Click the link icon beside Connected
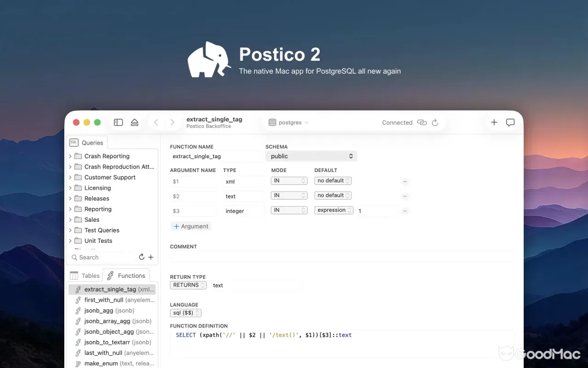 [x=422, y=122]
